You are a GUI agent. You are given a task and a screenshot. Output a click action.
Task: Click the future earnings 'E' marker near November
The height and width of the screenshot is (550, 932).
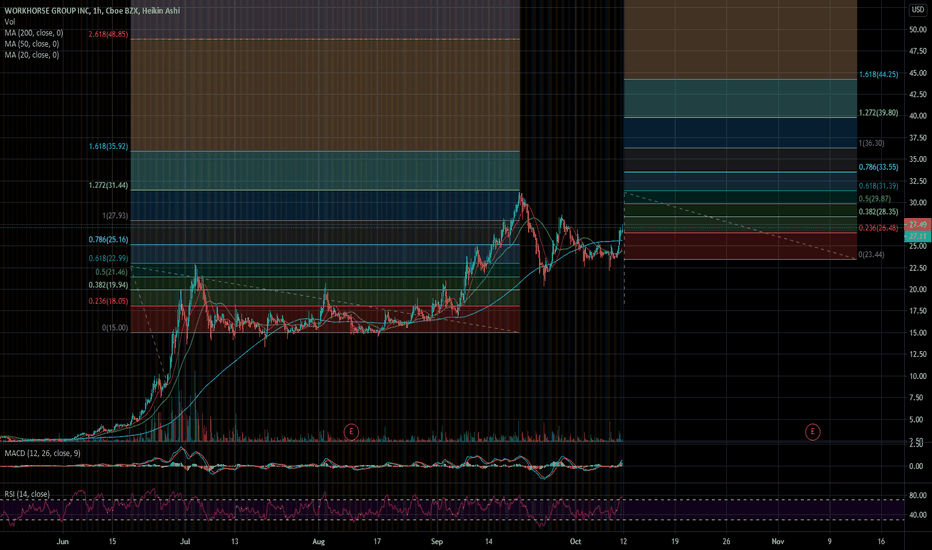pyautogui.click(x=813, y=432)
